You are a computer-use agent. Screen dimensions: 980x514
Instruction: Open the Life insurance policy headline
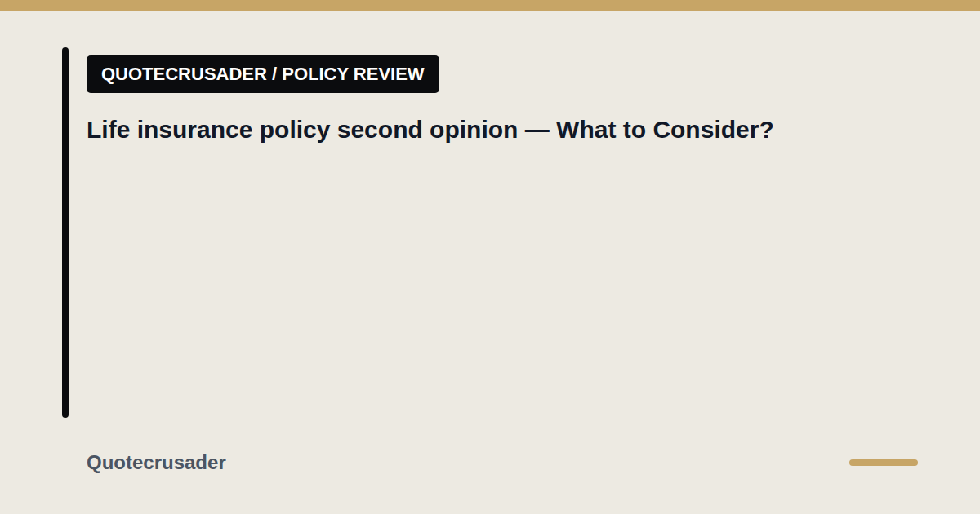tap(430, 130)
